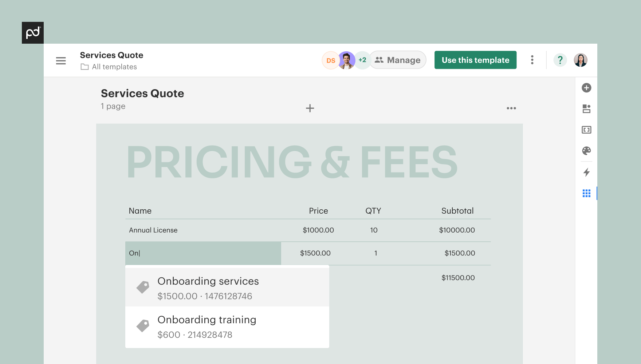This screenshot has width=641, height=364.
Task: Open the page options ellipsis menu
Action: 511,108
